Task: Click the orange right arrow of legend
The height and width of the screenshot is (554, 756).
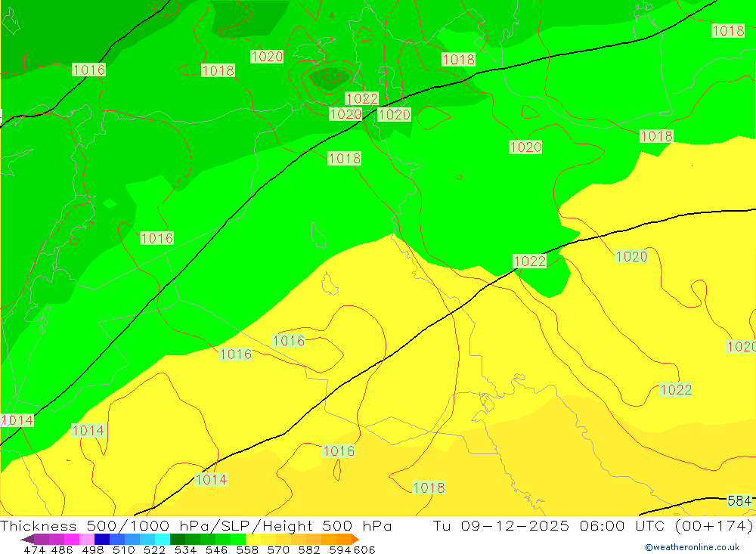Action: click(355, 539)
